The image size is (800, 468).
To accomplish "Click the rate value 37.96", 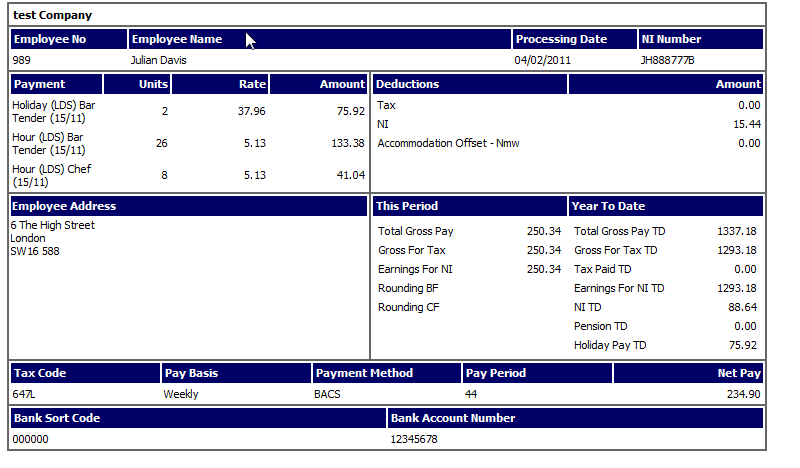I will click(x=252, y=111).
